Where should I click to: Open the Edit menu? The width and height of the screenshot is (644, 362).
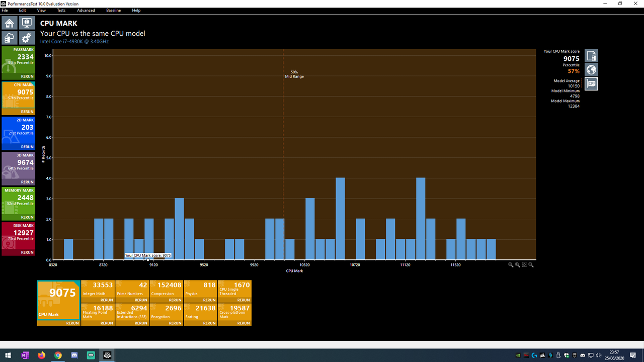[23, 10]
